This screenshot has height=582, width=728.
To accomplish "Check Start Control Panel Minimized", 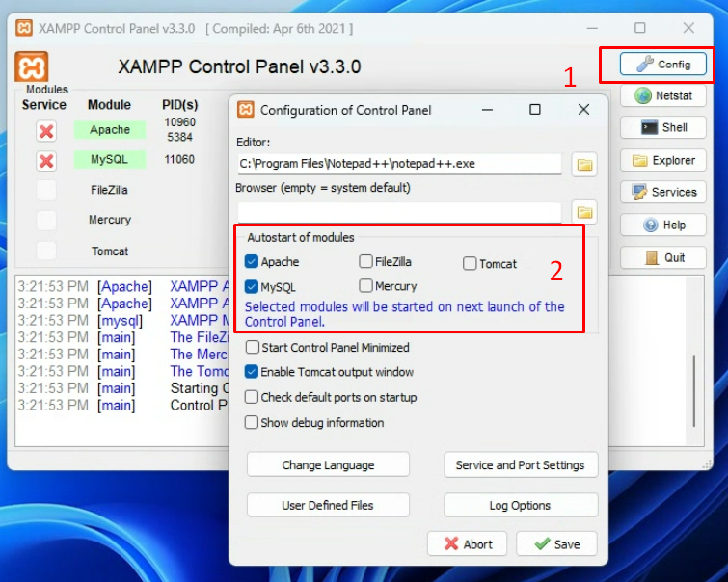I will tap(252, 347).
